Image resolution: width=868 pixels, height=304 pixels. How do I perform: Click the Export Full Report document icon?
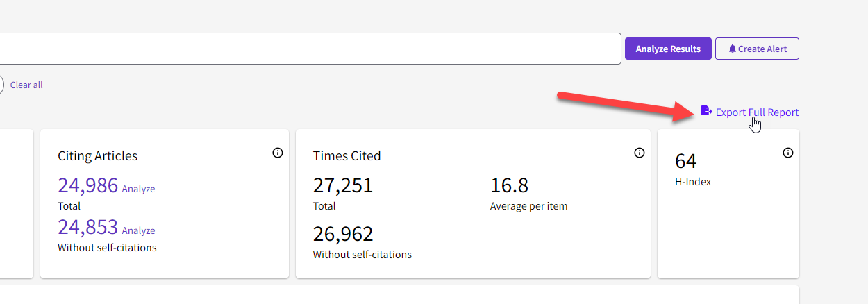[x=706, y=111]
